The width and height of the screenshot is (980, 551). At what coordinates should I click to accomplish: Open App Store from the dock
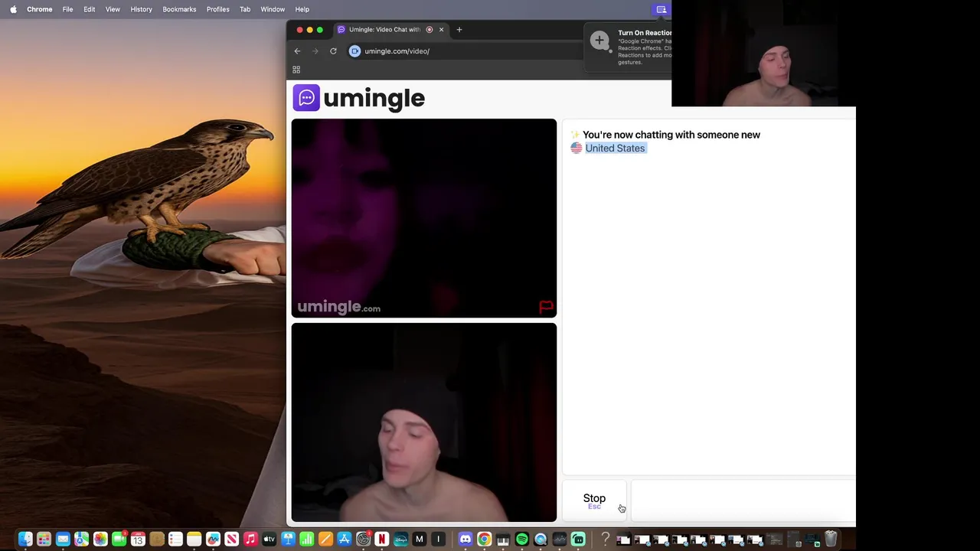point(345,540)
